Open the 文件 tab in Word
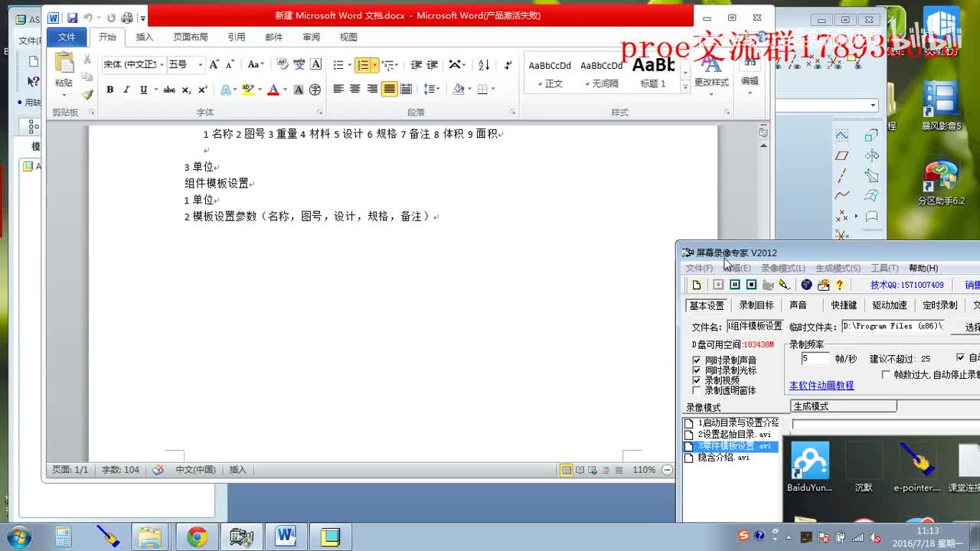 [x=67, y=37]
